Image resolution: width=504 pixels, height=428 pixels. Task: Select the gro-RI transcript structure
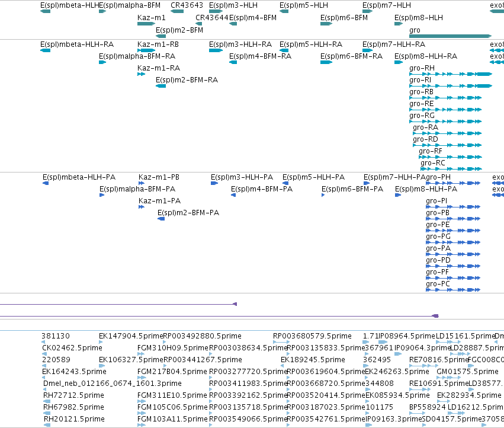pyautogui.click(x=451, y=86)
